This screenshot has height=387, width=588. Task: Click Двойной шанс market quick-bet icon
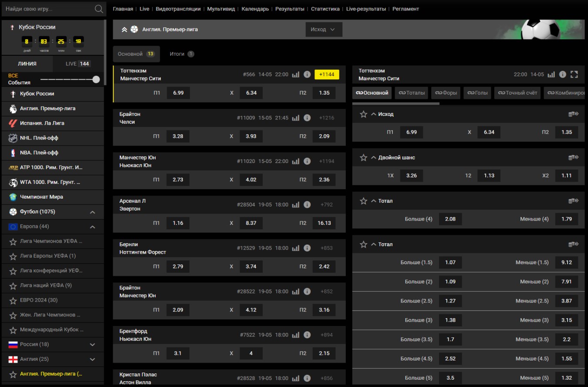click(574, 157)
